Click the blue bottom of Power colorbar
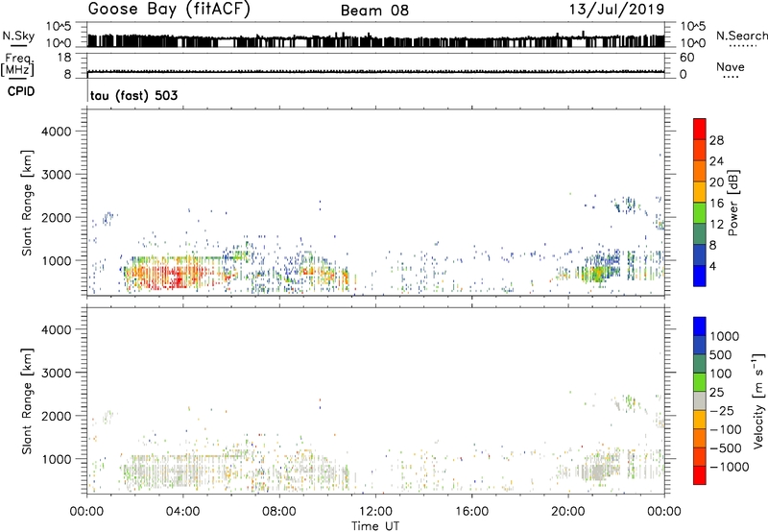The height and width of the screenshot is (532, 768). pos(700,277)
